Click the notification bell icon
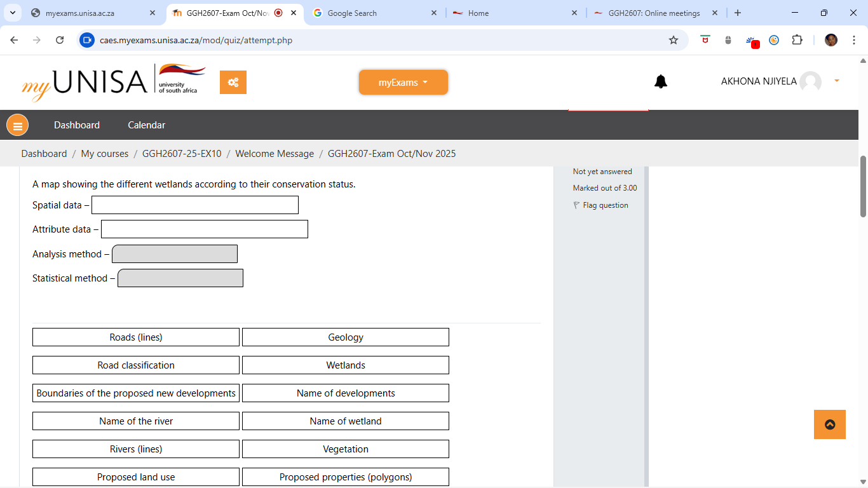Screen dimensions: 868x488 (661, 82)
